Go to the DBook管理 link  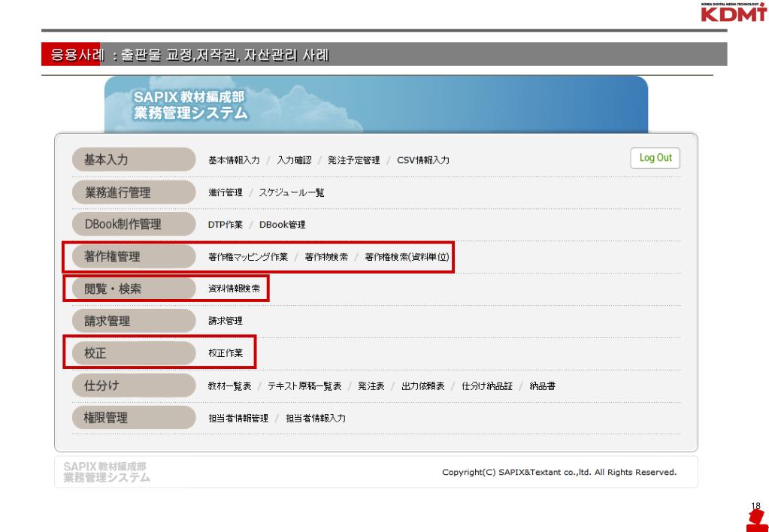[282, 225]
